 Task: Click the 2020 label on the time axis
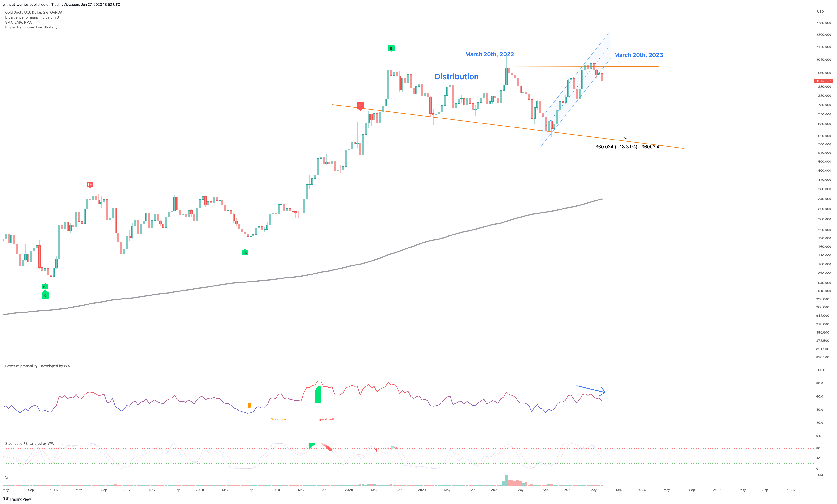pos(349,490)
